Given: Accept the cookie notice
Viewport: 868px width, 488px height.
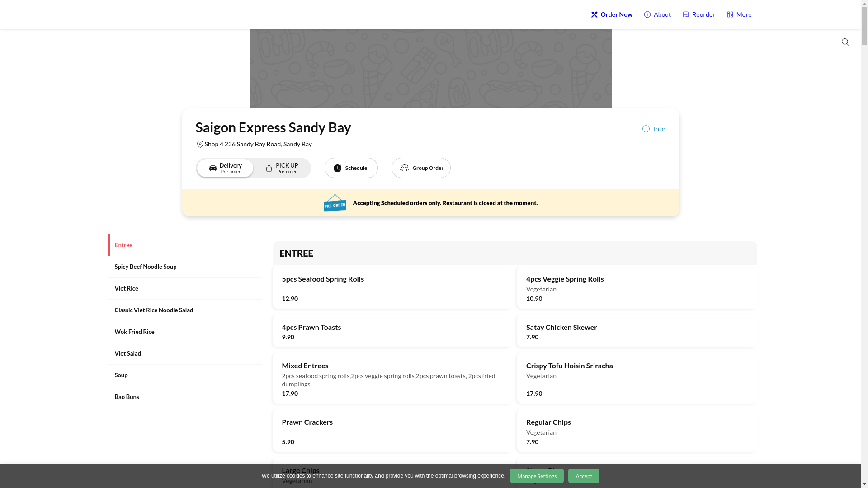Looking at the screenshot, I should pyautogui.click(x=584, y=476).
